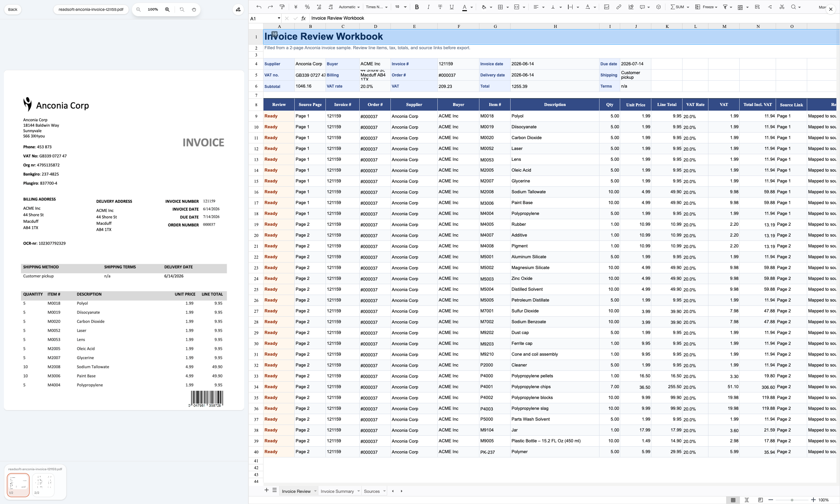Open the Times N... font dropdown

click(x=377, y=7)
